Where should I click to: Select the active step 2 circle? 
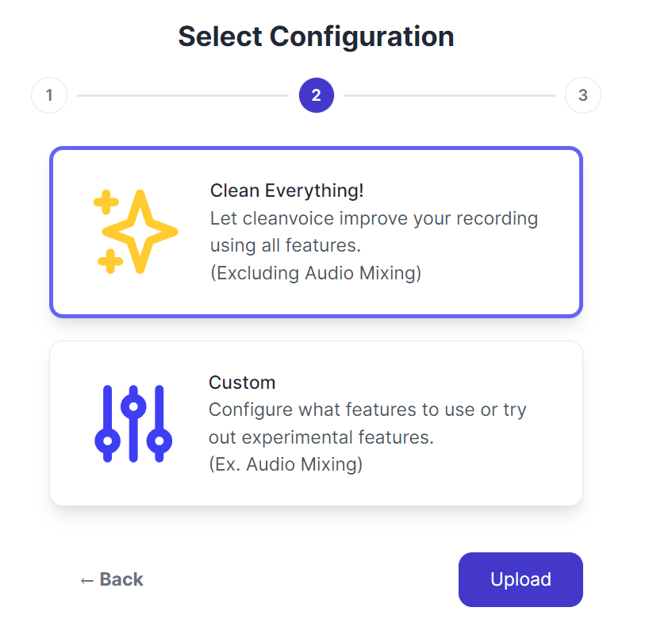317,95
